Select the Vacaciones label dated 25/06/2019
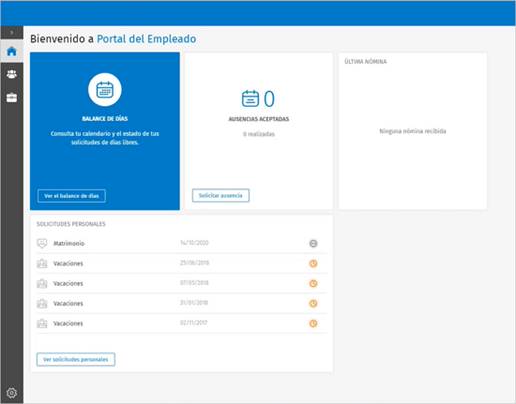Image resolution: width=516 pixels, height=404 pixels. tap(68, 263)
